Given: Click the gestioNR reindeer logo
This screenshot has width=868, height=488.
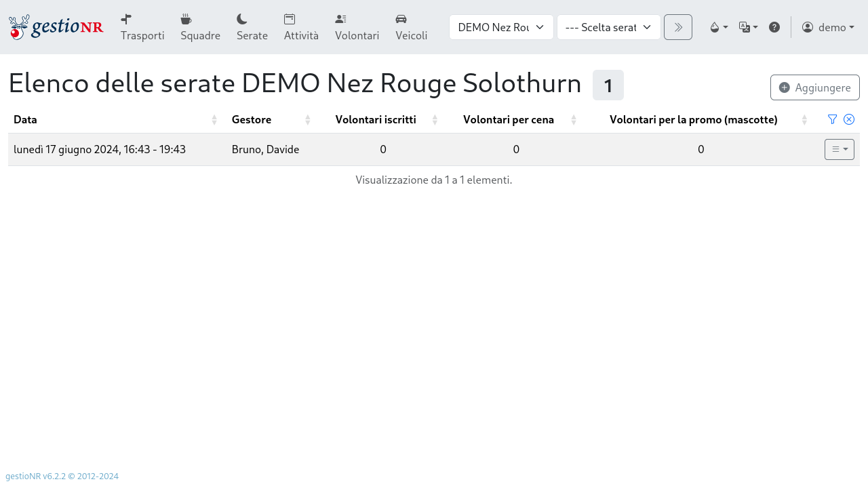Looking at the screenshot, I should [x=56, y=27].
